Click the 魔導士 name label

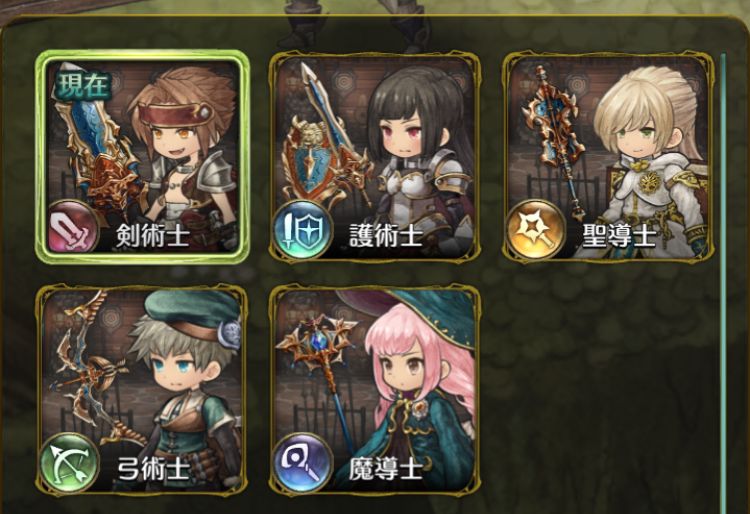pyautogui.click(x=386, y=469)
